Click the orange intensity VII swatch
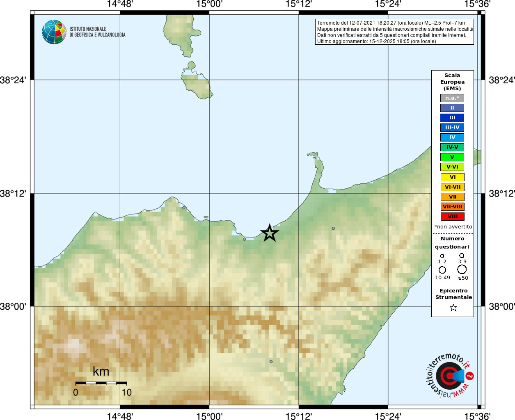The height and width of the screenshot is (420, 515). tap(452, 197)
